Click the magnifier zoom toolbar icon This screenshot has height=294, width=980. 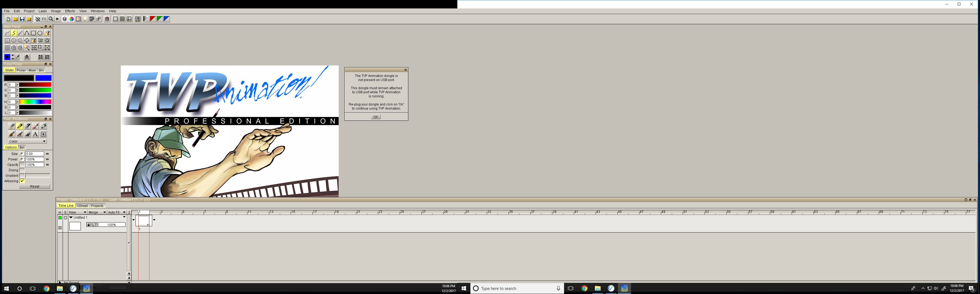(51, 19)
